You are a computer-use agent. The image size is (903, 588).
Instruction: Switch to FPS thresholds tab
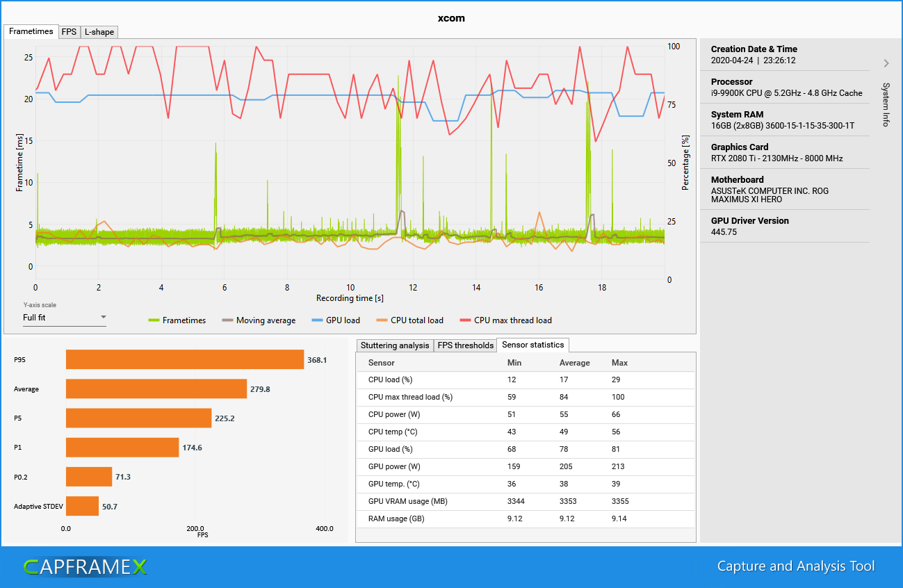[465, 345]
